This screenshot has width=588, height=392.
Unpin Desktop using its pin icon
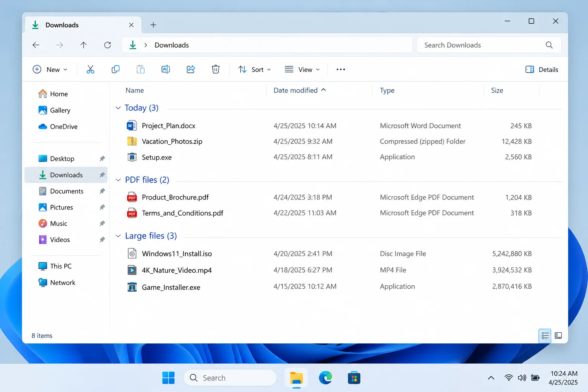coord(102,158)
